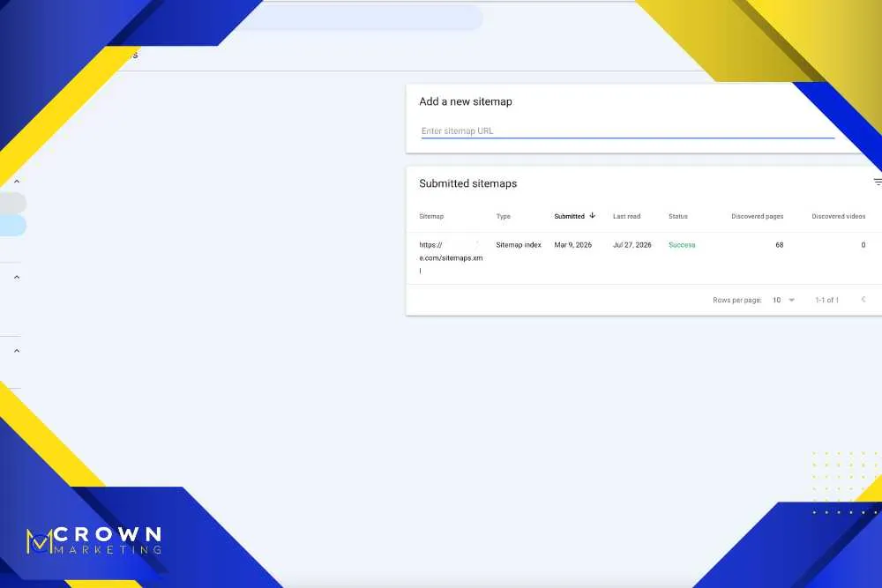This screenshot has width=882, height=588.
Task: Select the Mar 9, 2026 submitted date
Action: pos(572,245)
